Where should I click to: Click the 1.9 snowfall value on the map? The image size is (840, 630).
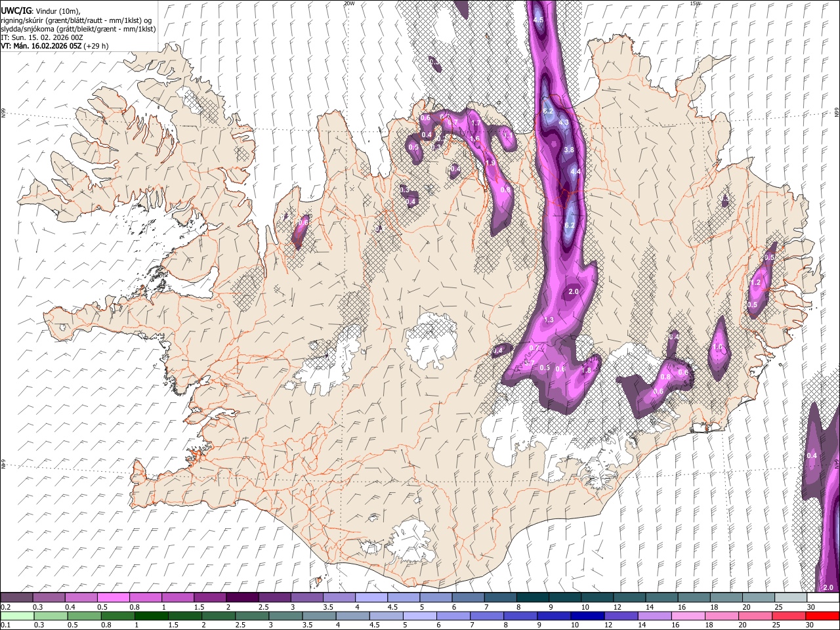coord(489,163)
